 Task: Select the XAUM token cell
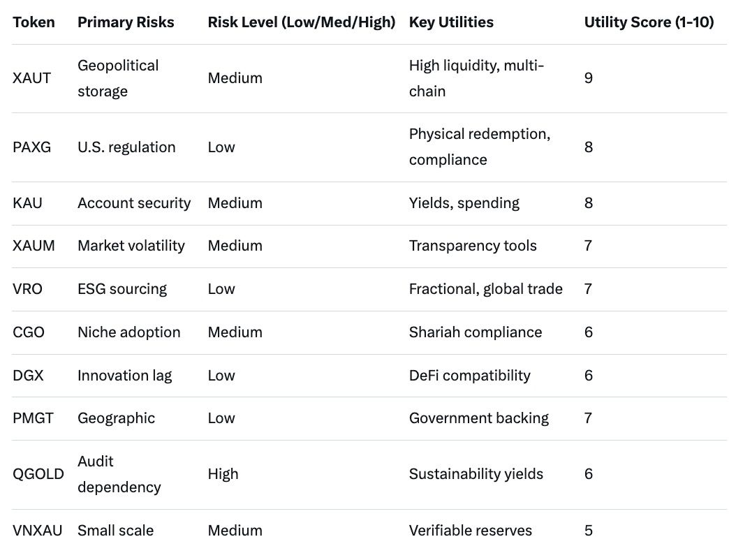coord(34,246)
